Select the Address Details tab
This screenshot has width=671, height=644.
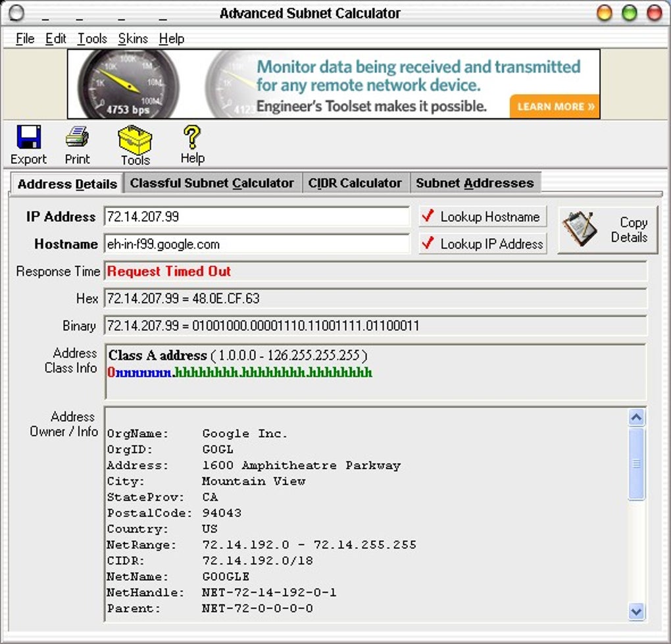pyautogui.click(x=67, y=184)
